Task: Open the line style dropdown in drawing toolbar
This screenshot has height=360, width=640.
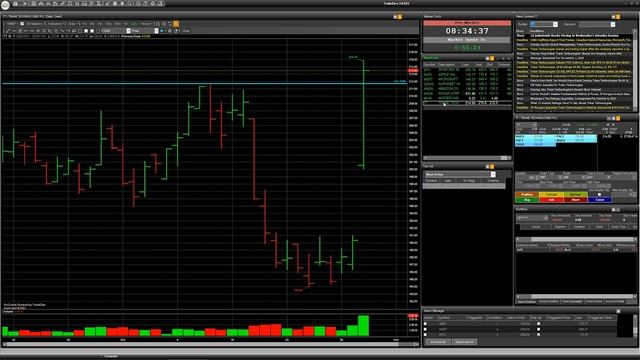Action: (x=128, y=31)
